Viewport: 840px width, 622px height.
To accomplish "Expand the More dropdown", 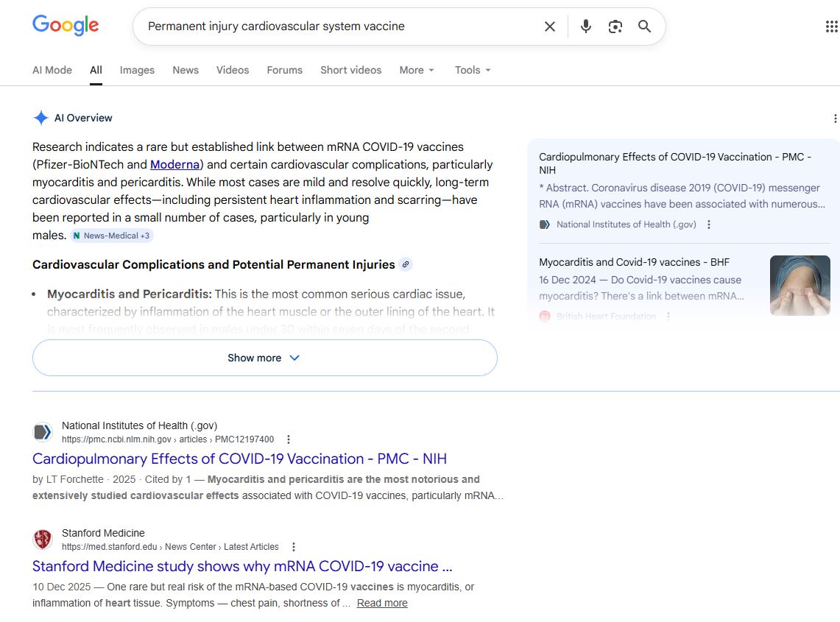I will (417, 70).
